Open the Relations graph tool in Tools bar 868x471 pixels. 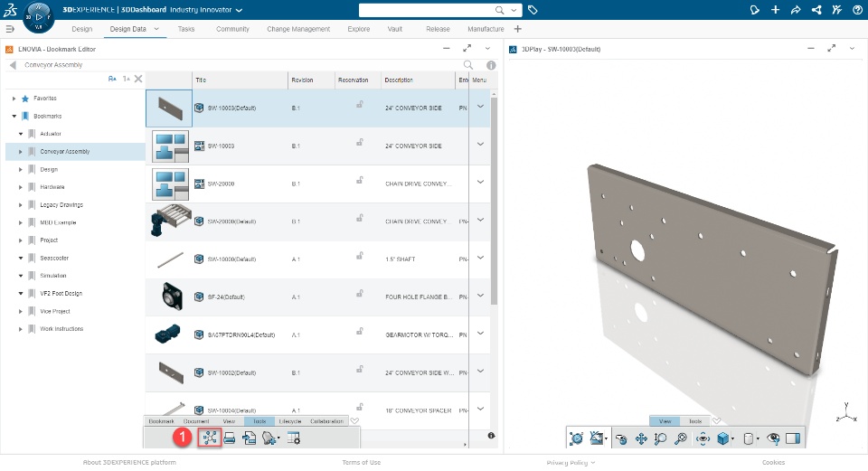pyautogui.click(x=210, y=438)
